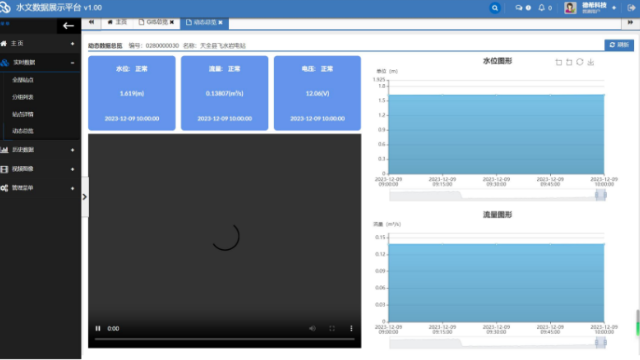Open the video more options menu
This screenshot has width=640, height=360.
[x=351, y=328]
